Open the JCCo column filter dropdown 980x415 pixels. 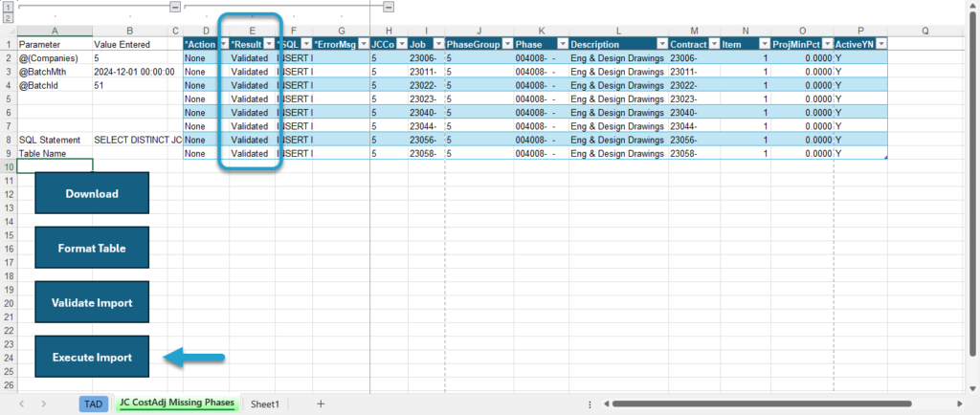401,44
